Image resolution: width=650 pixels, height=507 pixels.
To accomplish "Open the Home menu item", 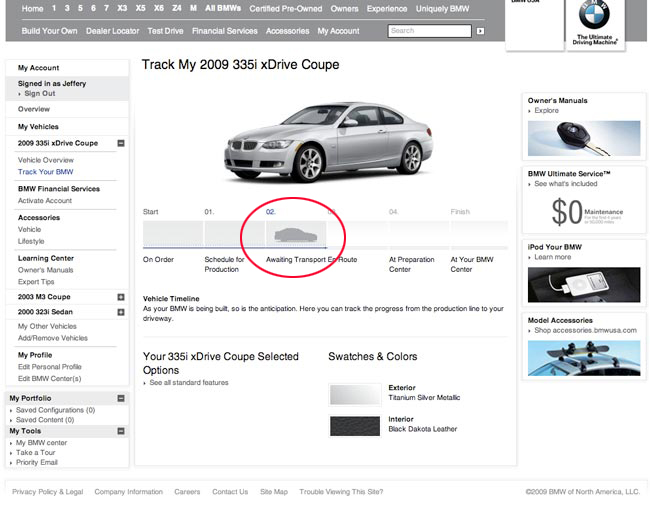I will 32,9.
